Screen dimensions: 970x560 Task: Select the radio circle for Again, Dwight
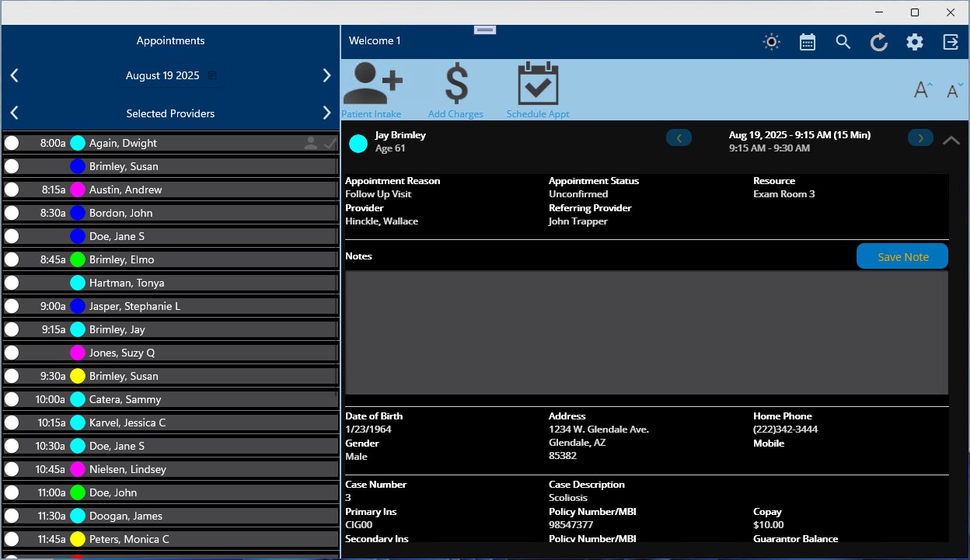12,143
